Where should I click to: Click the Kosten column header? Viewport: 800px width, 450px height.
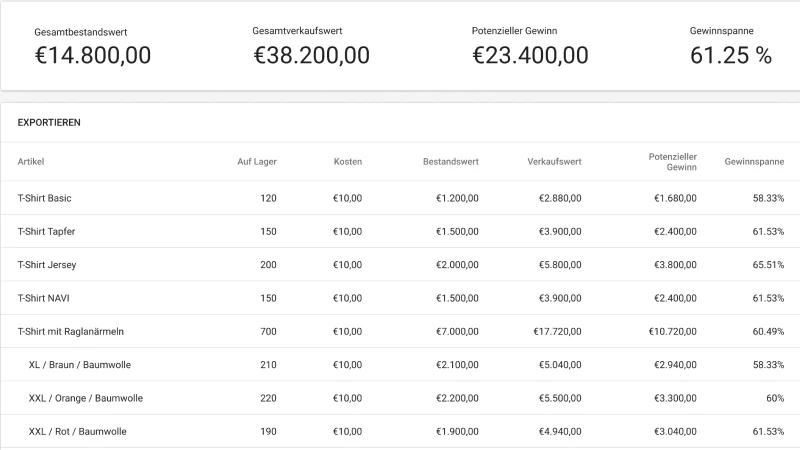347,161
